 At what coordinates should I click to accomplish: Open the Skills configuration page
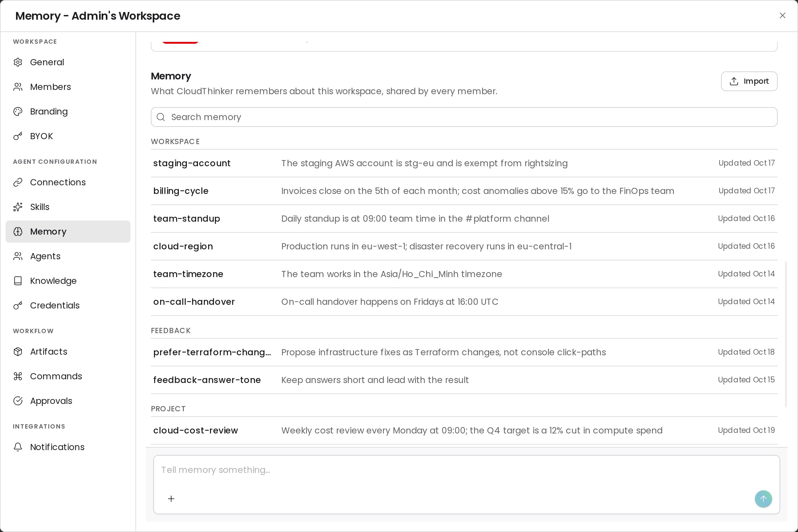tap(68, 207)
